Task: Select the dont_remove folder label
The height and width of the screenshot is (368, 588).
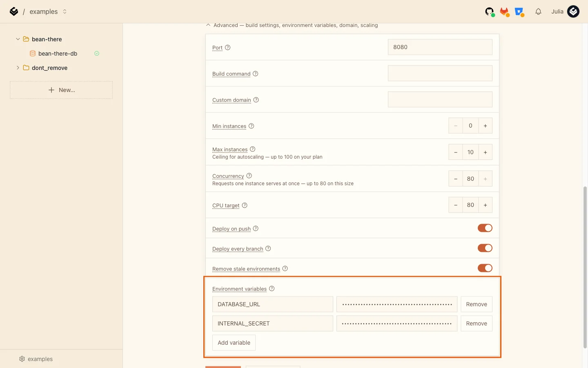Action: coord(50,68)
